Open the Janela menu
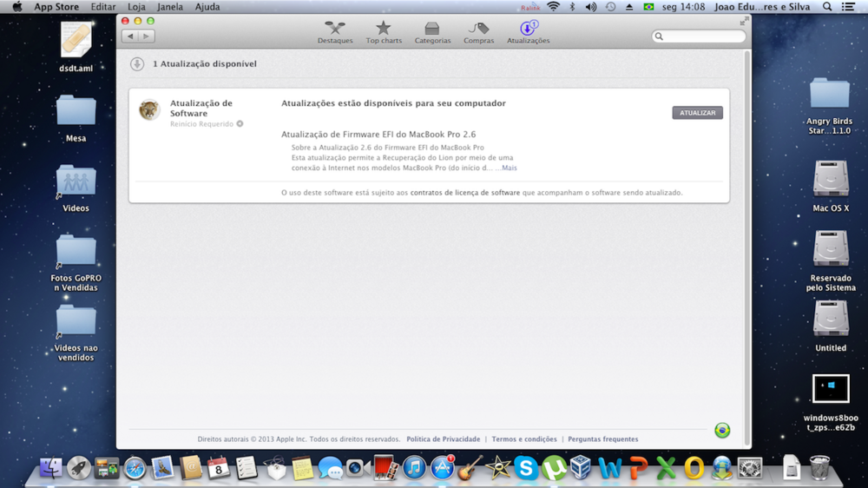The width and height of the screenshot is (868, 488). pyautogui.click(x=170, y=7)
